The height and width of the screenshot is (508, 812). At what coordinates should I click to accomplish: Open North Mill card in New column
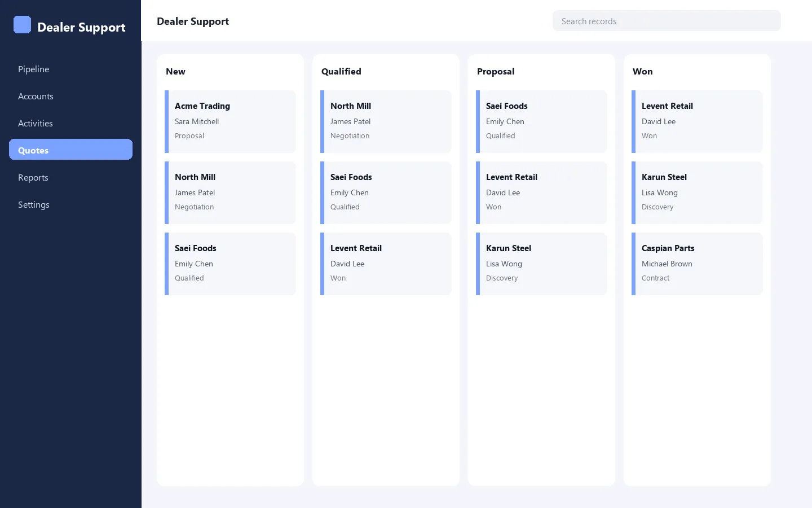(x=230, y=192)
